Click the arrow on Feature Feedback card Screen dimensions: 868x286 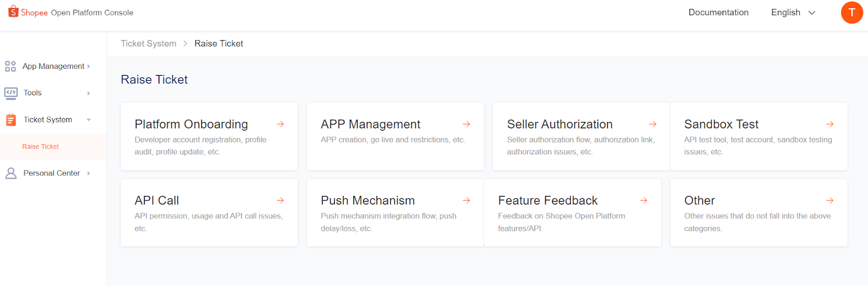[643, 200]
